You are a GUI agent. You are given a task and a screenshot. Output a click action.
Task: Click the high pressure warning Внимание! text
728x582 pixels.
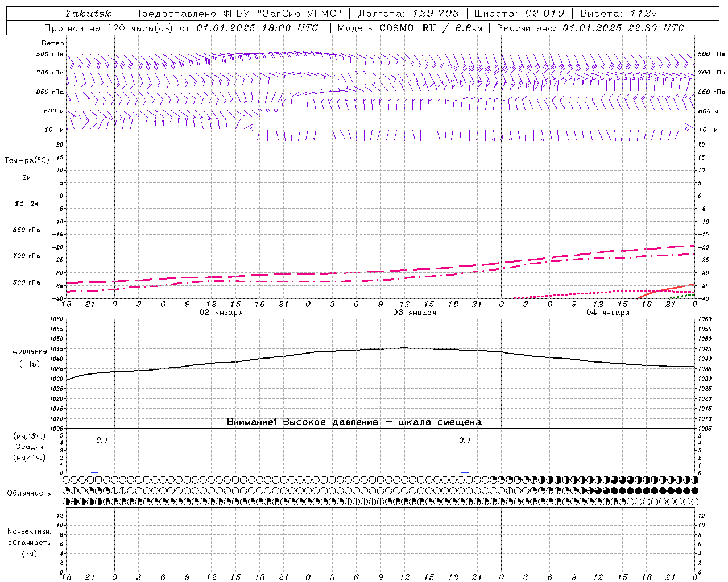(354, 422)
